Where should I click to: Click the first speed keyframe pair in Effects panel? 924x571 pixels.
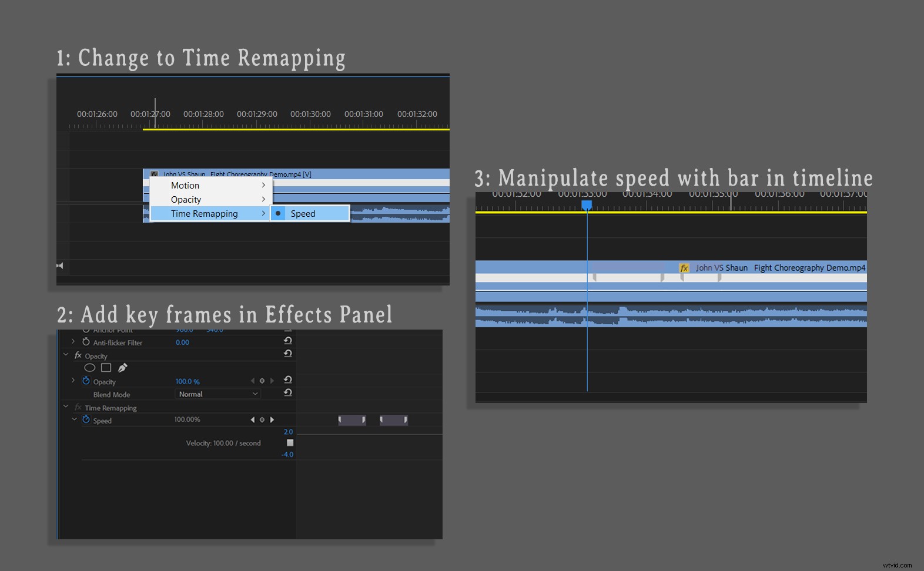pyautogui.click(x=352, y=420)
